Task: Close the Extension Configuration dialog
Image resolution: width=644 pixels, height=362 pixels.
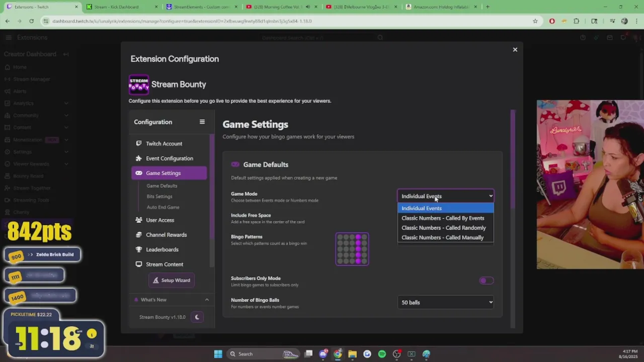Action: (515, 50)
